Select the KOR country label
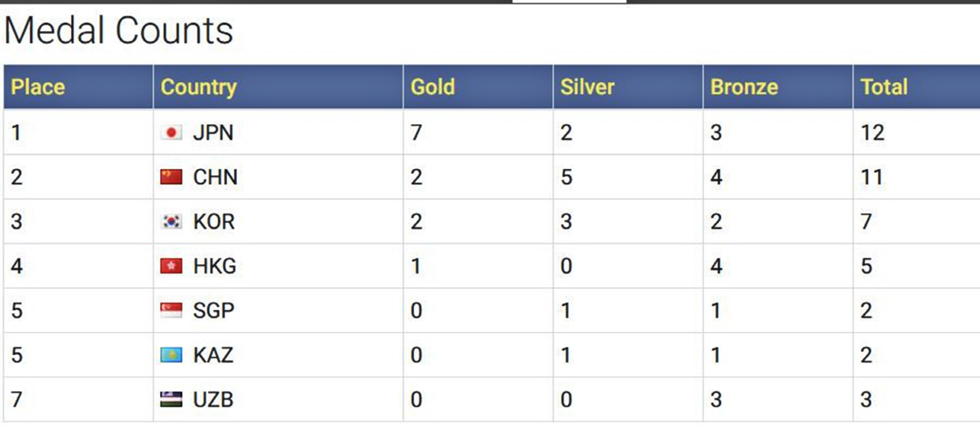 [214, 221]
